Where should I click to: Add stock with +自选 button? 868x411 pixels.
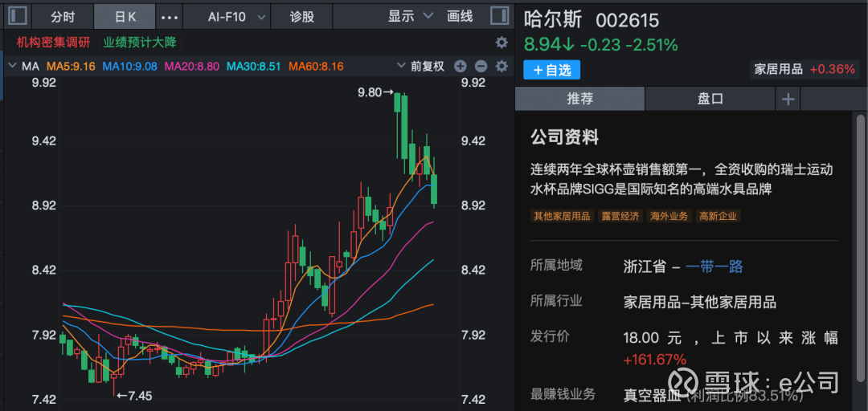551,70
